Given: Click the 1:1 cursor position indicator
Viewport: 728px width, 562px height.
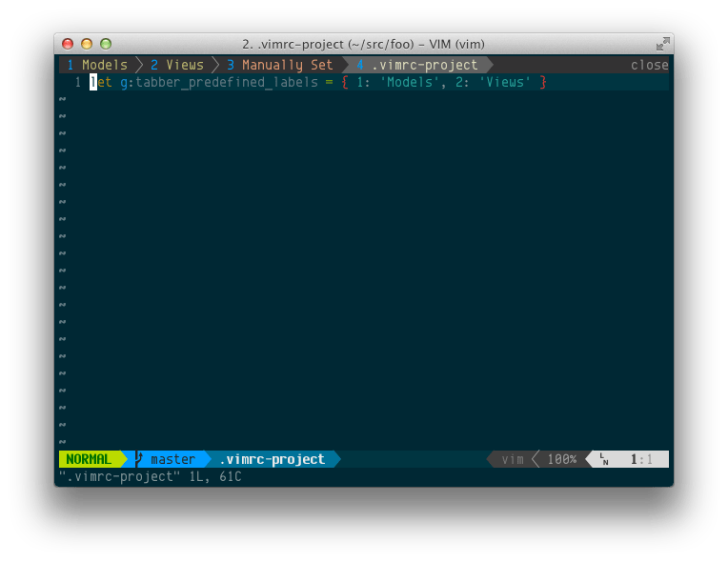Looking at the screenshot, I should pyautogui.click(x=641, y=459).
